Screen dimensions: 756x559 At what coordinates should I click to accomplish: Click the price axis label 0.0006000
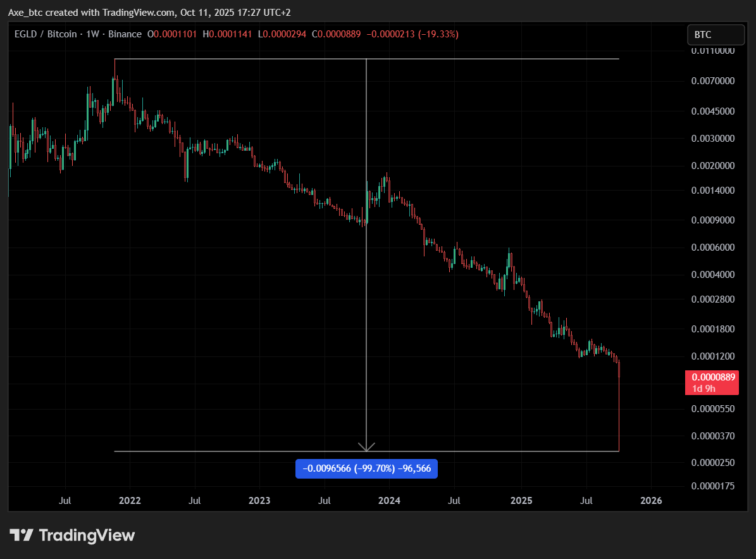point(713,248)
